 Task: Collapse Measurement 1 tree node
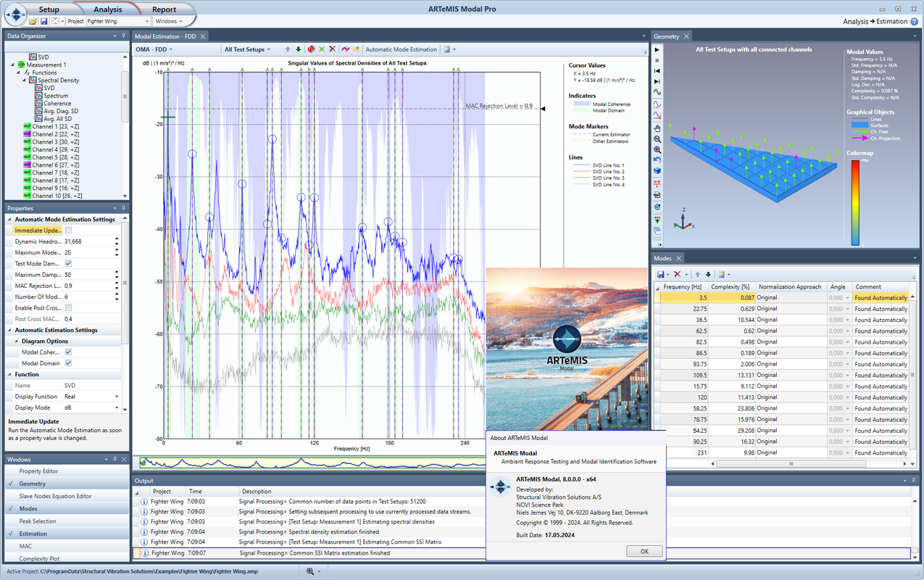(12, 65)
